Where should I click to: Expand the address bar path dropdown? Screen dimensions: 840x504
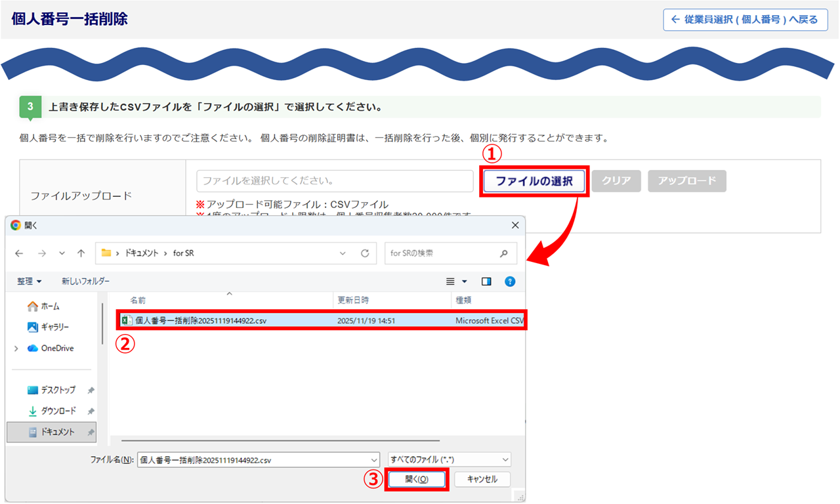[343, 253]
